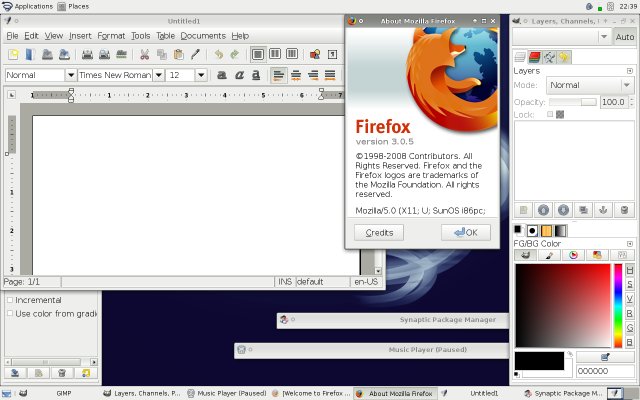Click the delete layer trash icon
The width and height of the screenshot is (640, 400).
click(624, 210)
